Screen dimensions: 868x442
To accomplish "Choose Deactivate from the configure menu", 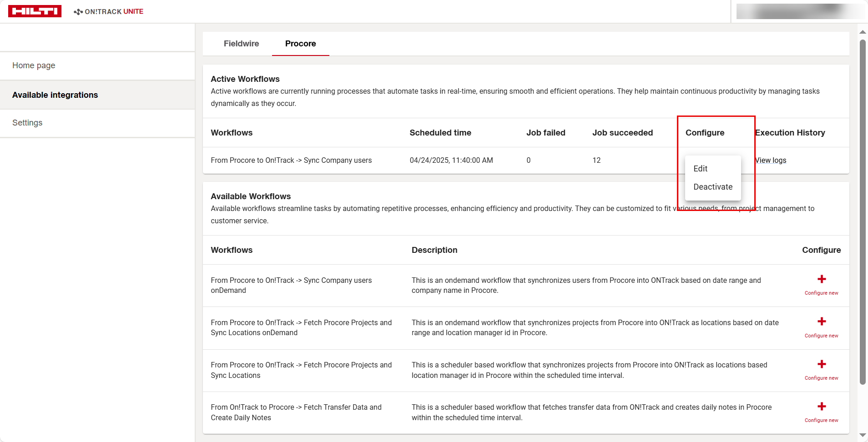I will pyautogui.click(x=713, y=187).
